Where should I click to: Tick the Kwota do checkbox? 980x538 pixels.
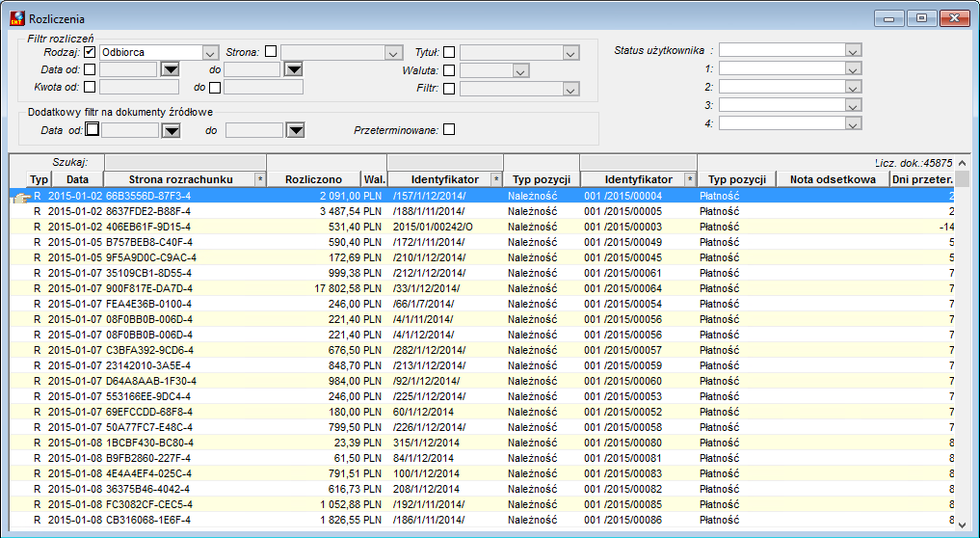215,88
